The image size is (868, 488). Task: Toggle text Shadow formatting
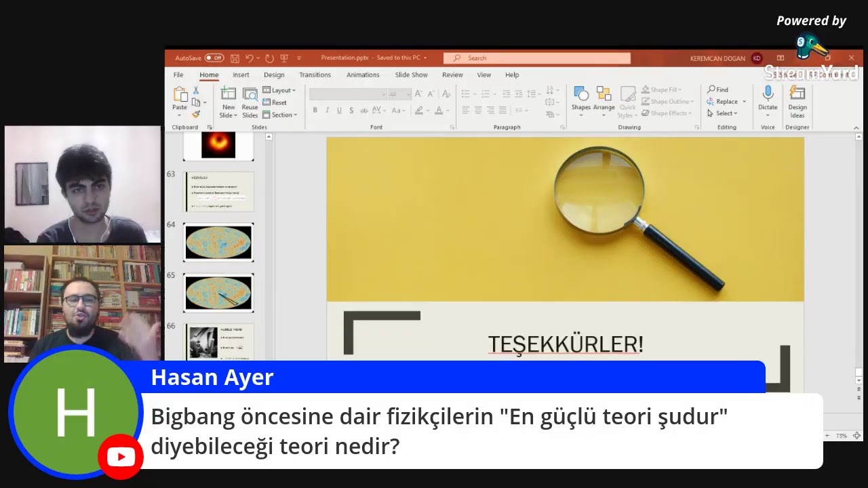tap(351, 110)
